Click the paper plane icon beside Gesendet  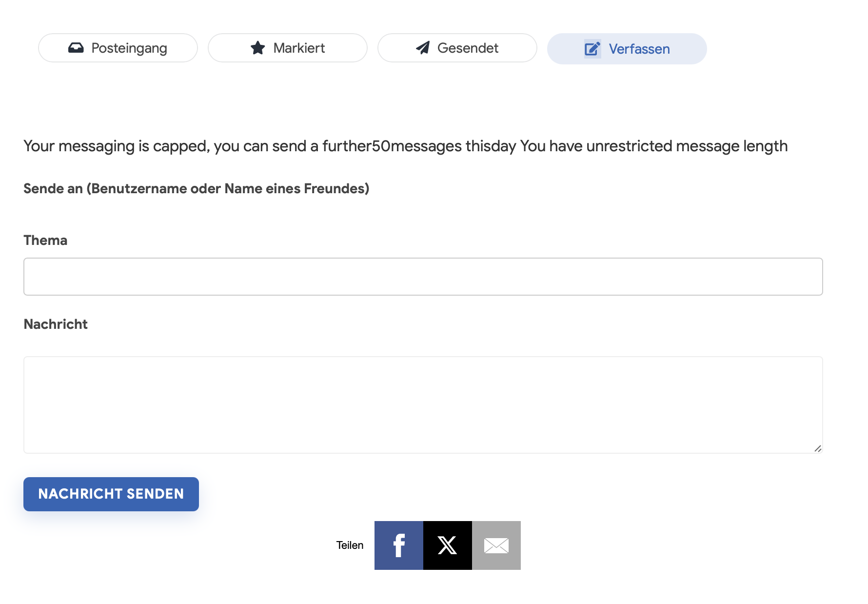pos(423,48)
